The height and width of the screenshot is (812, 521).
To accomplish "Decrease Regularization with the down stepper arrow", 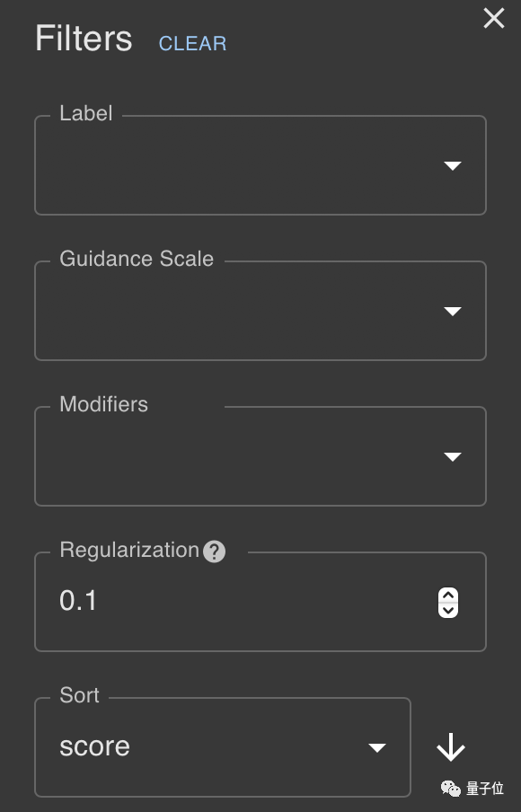I will coord(448,610).
